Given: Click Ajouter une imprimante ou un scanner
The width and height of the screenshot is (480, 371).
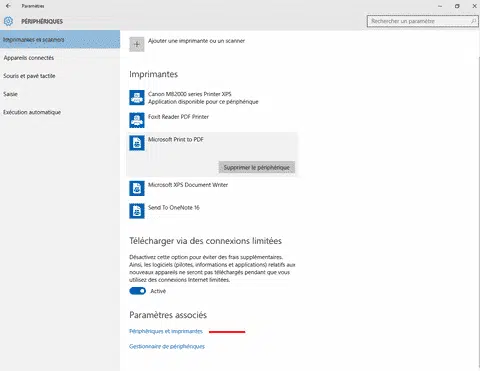Looking at the screenshot, I should [196, 41].
